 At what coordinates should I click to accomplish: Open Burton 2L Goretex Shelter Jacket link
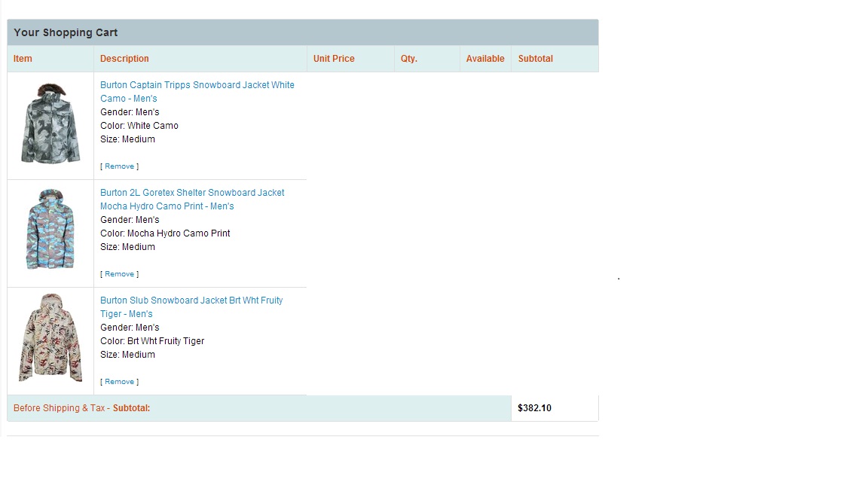192,199
